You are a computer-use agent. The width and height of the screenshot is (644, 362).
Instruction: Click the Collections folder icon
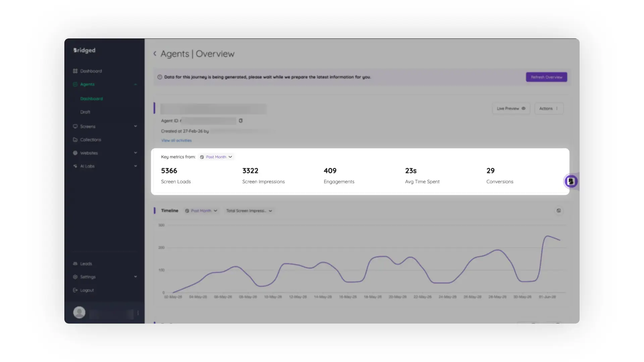click(x=75, y=140)
